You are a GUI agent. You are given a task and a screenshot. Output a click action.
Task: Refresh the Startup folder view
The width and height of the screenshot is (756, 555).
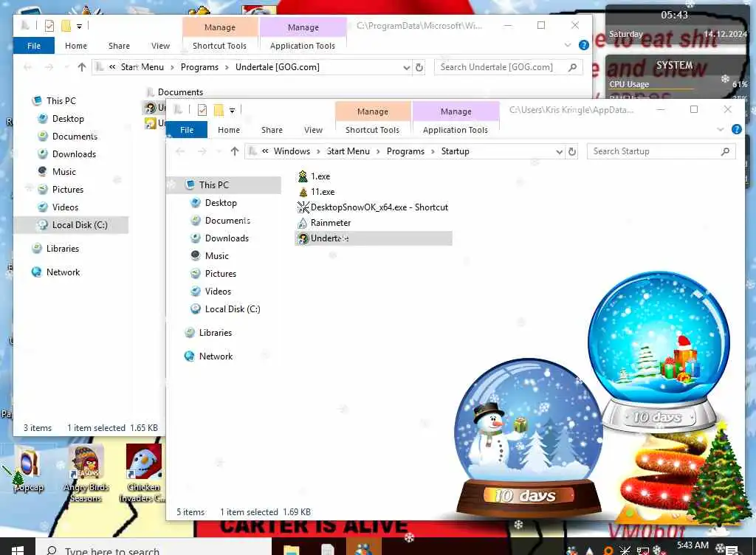pyautogui.click(x=572, y=151)
